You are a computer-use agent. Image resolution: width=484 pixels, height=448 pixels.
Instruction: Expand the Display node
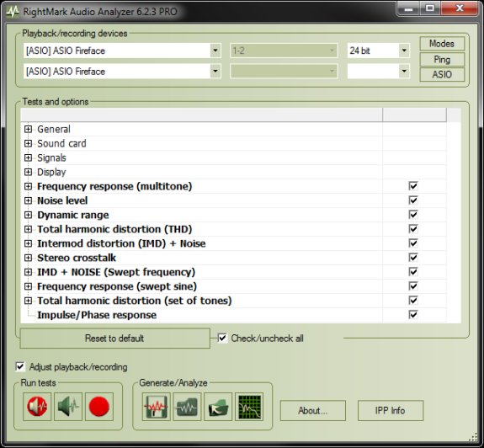(28, 172)
